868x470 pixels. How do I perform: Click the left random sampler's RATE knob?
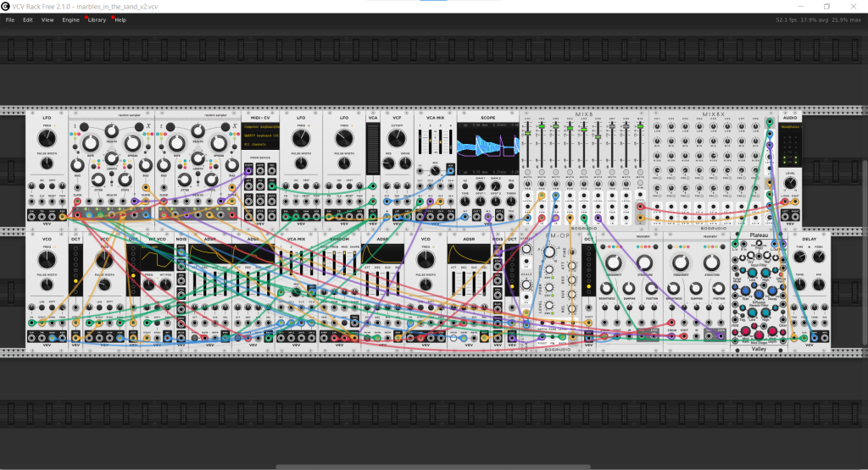coord(90,143)
